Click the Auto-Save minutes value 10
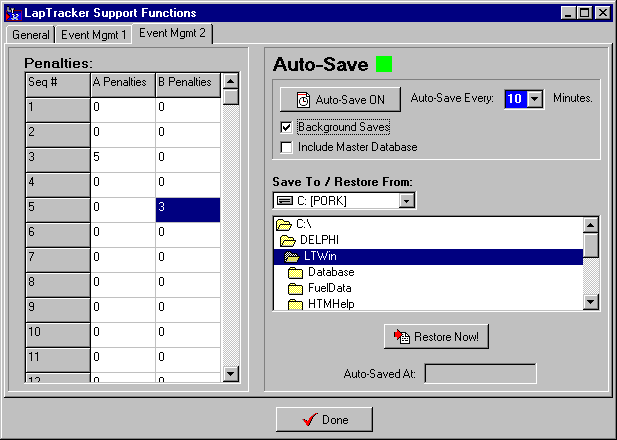The height and width of the screenshot is (440, 617). click(x=515, y=99)
